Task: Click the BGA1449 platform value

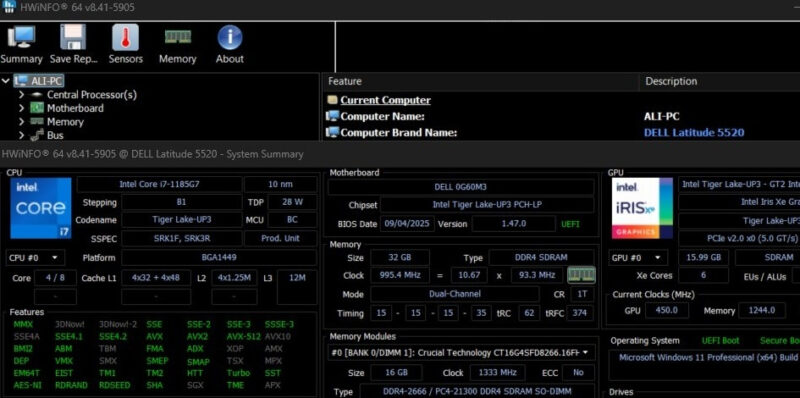Action: pyautogui.click(x=219, y=258)
